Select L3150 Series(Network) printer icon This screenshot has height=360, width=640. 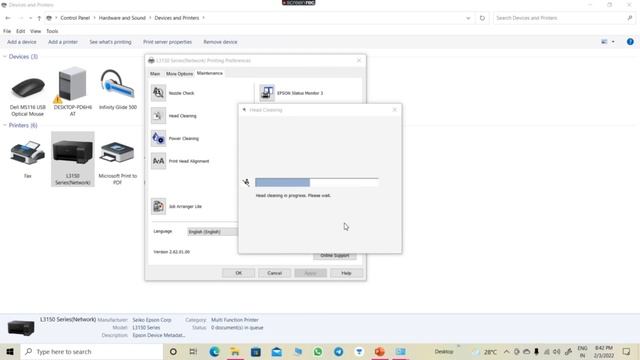pyautogui.click(x=73, y=159)
